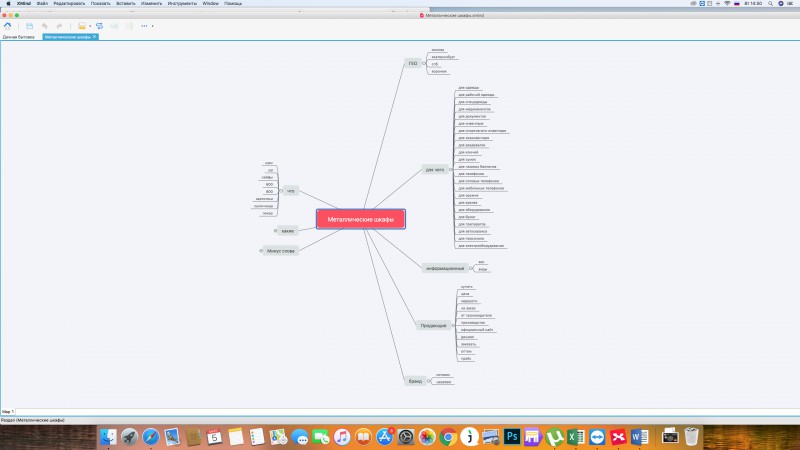
Task: Open the Инструменты menu
Action: (182, 4)
